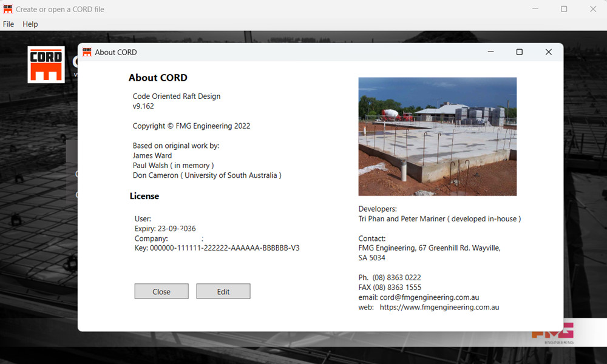This screenshot has height=364, width=607.
Task: Click the https://www.fmgengineering.com.au web address
Action: click(439, 307)
